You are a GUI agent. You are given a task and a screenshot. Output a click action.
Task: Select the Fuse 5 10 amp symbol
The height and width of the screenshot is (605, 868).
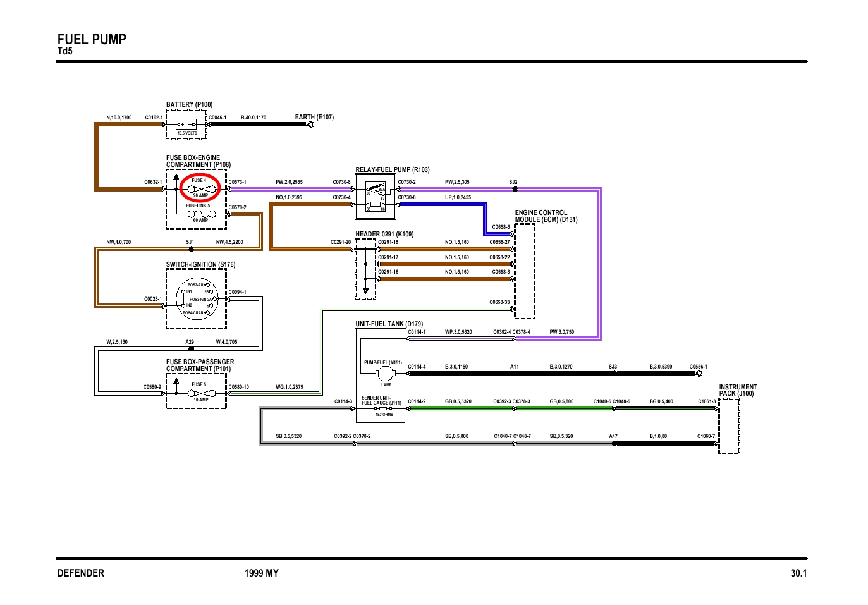tap(200, 393)
